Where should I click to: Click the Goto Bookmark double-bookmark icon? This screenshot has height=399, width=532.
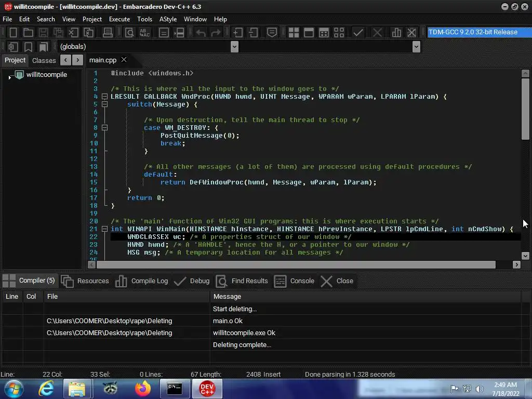click(x=43, y=47)
